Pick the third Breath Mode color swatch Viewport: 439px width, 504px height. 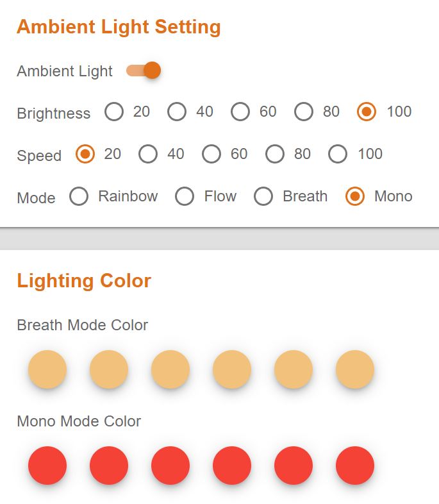[x=170, y=369]
